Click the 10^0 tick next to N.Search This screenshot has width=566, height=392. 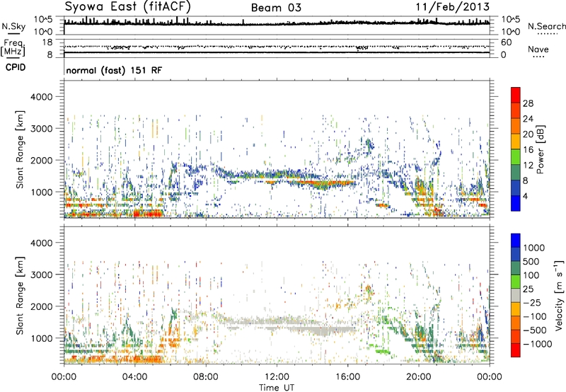coord(511,32)
